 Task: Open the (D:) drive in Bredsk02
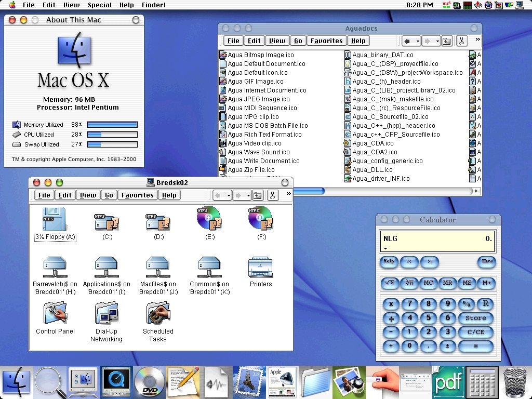tap(158, 222)
